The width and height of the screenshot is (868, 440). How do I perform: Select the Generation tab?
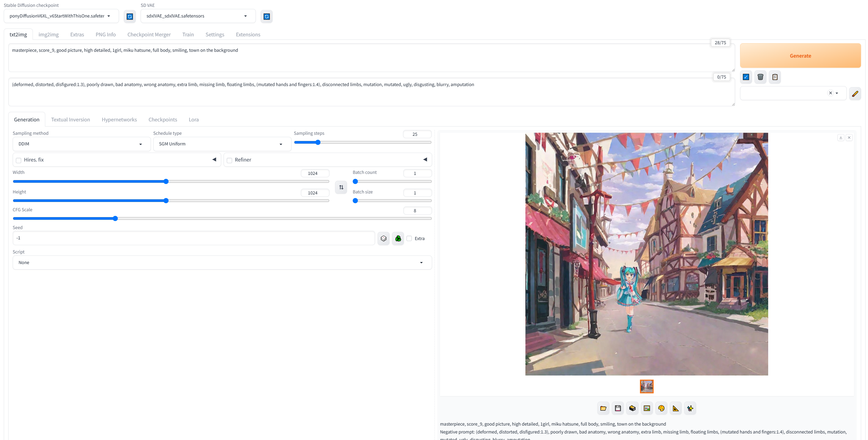pos(27,120)
